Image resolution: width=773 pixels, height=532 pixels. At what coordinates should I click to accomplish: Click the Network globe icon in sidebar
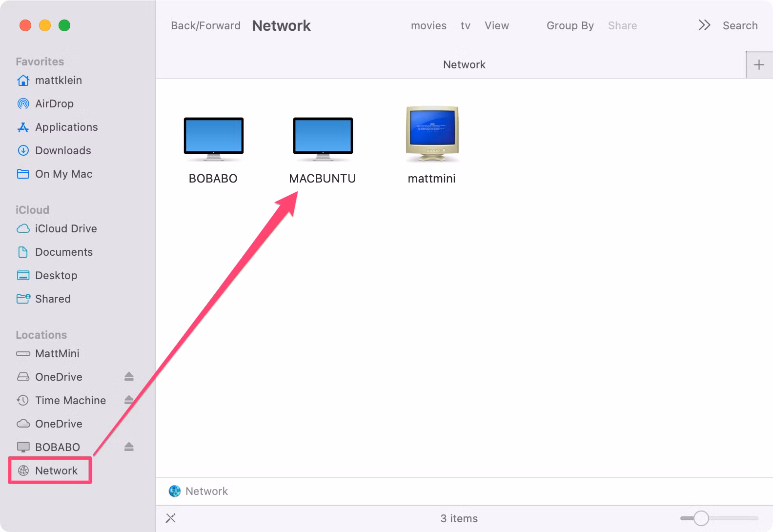pyautogui.click(x=23, y=471)
